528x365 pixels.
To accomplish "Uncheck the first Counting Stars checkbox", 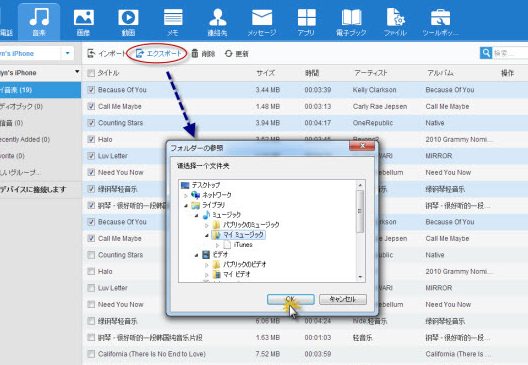I will click(91, 123).
